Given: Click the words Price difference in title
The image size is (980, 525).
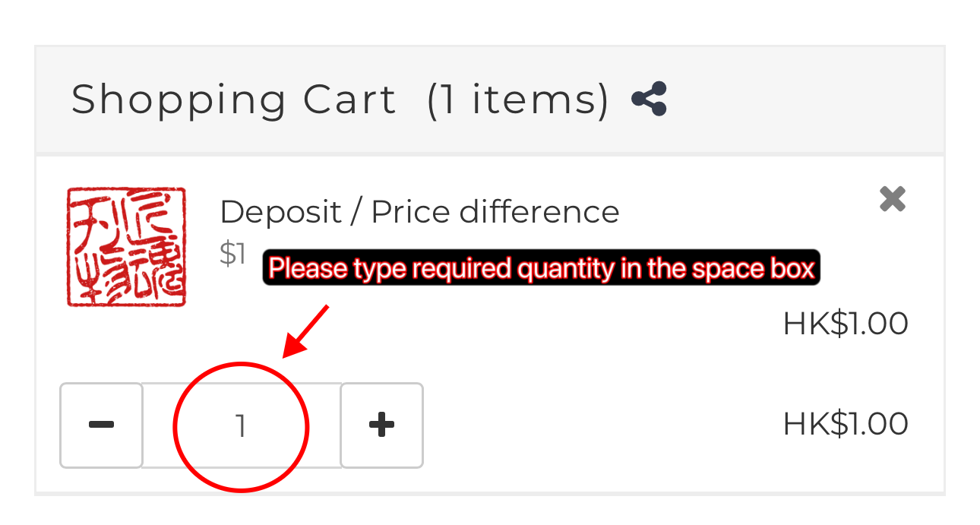Looking at the screenshot, I should (495, 212).
